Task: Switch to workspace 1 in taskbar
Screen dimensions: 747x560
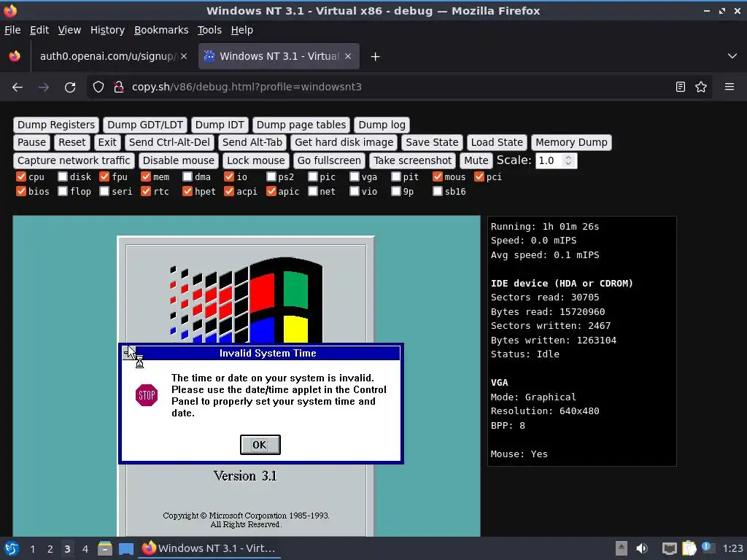Action: click(32, 549)
